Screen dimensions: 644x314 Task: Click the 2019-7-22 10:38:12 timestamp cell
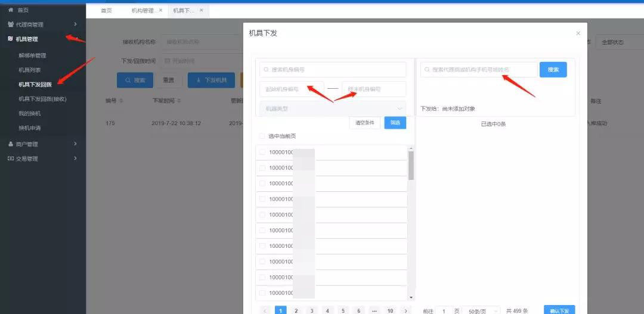[176, 123]
